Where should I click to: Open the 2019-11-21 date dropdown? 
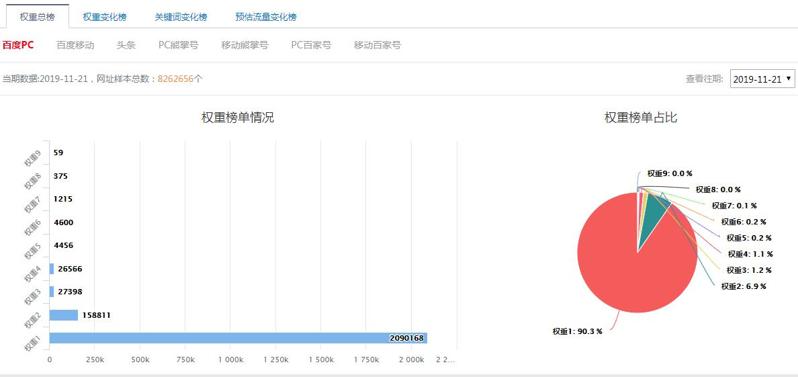tap(762, 79)
